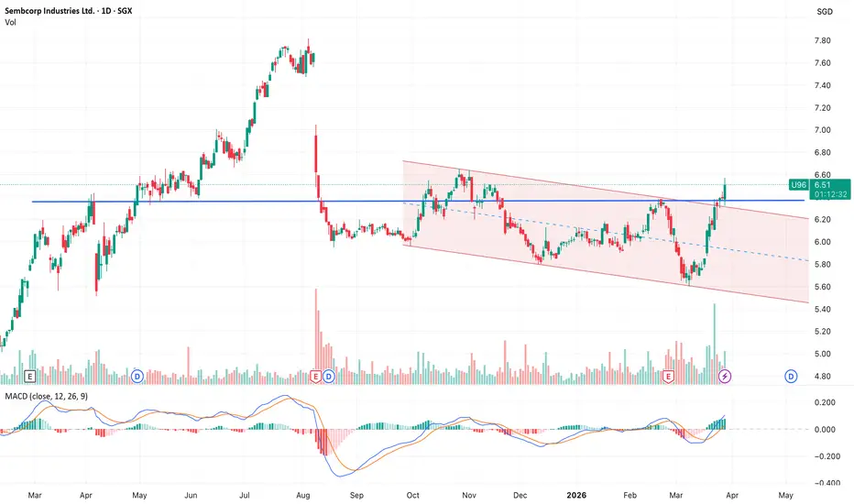Viewport: 854px width, 504px height.
Task: Click the 0.200 MACD axis value
Action: point(825,402)
